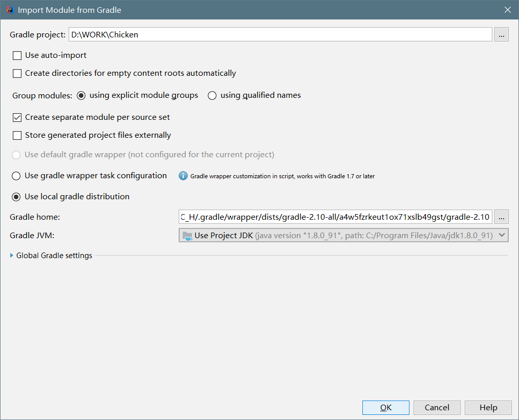Image resolution: width=519 pixels, height=420 pixels.
Task: Click the IntelliJ icon in the title bar
Action: 10,10
